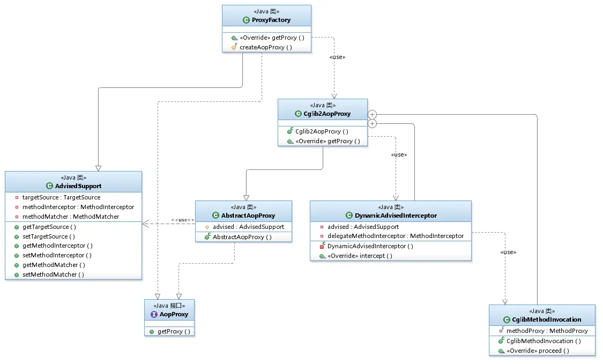Click <<use>> label pointing to AdvisedSupport

183,220
